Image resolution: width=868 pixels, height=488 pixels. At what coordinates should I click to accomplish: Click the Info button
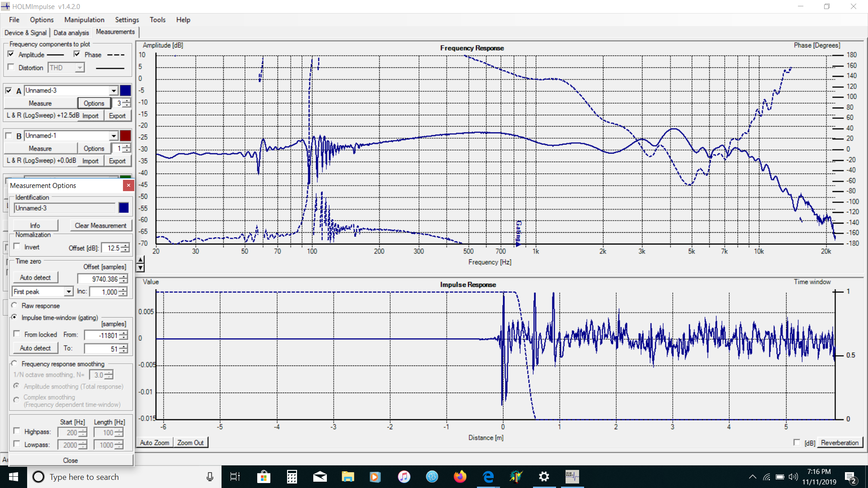point(35,225)
